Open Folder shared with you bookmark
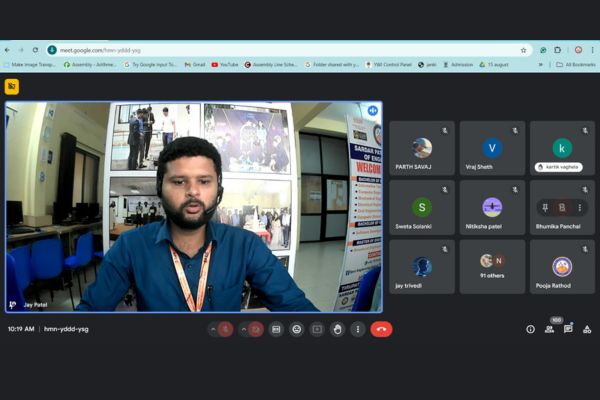The height and width of the screenshot is (400, 600). pyautogui.click(x=332, y=65)
